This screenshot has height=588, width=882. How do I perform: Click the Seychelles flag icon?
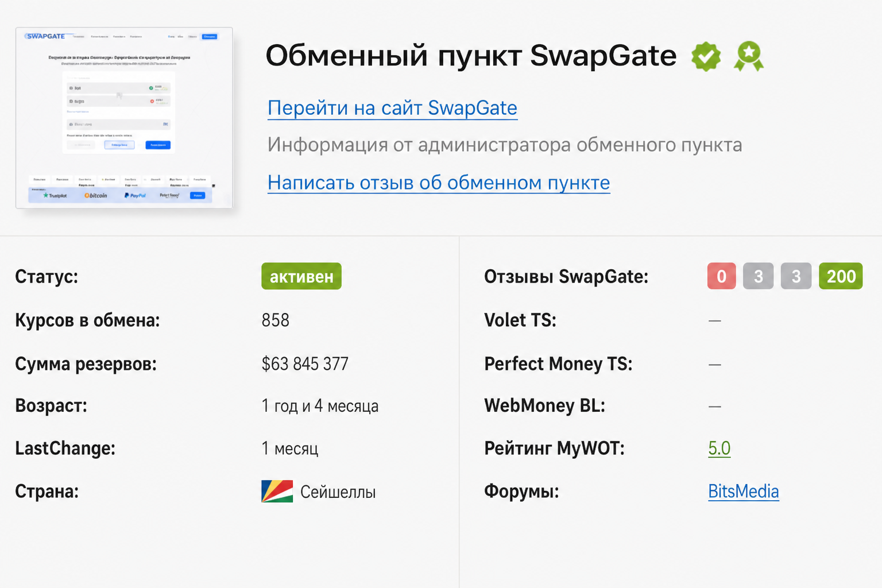(277, 492)
